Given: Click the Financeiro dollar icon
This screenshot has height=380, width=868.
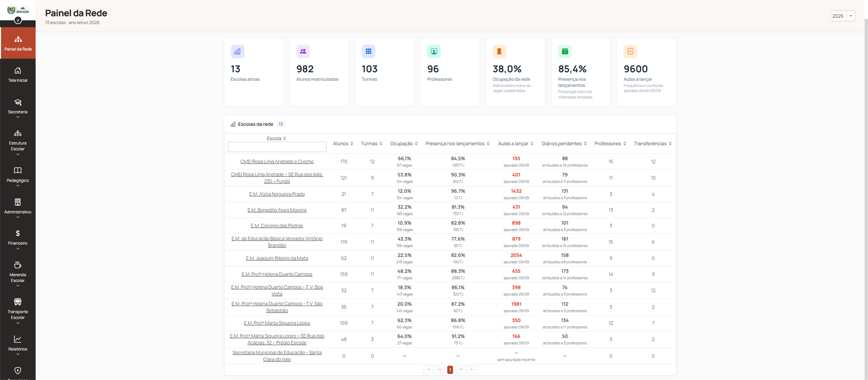Looking at the screenshot, I should (x=18, y=233).
